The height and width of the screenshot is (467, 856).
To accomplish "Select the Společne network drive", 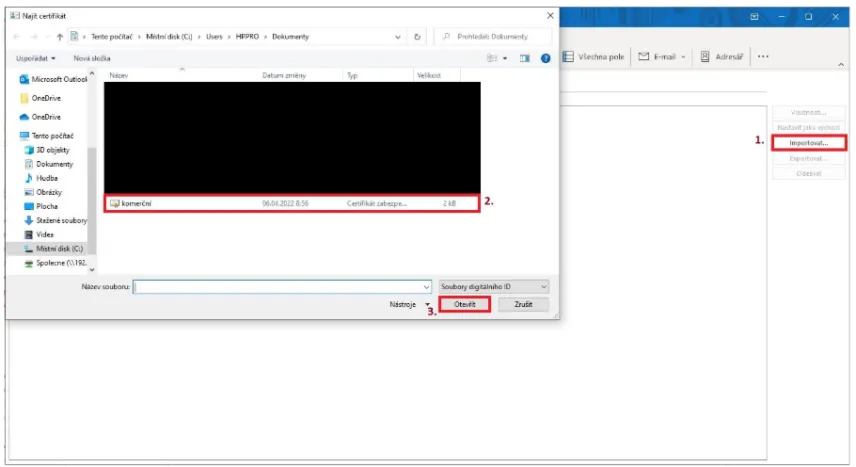I will (x=55, y=263).
